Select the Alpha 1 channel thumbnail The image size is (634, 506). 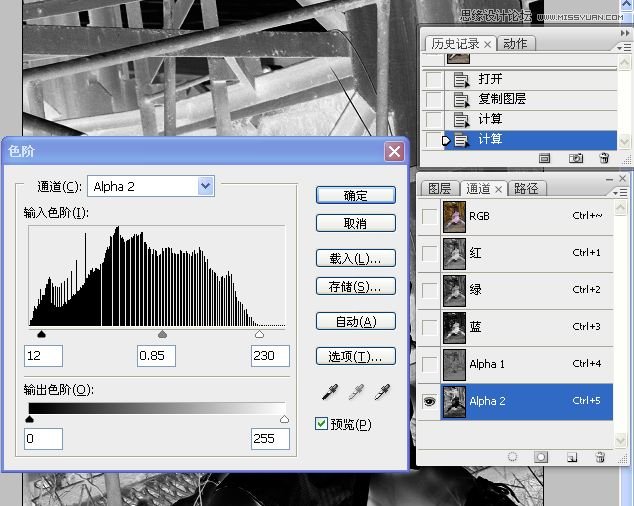[454, 364]
